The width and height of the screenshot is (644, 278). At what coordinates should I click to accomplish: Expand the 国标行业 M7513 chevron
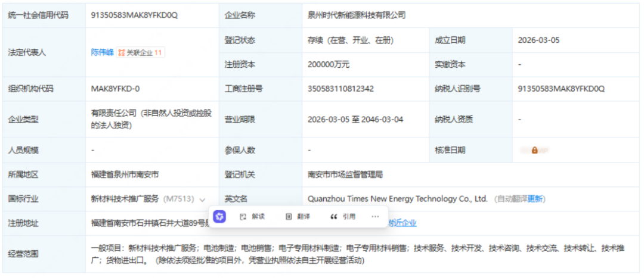[x=202, y=199]
